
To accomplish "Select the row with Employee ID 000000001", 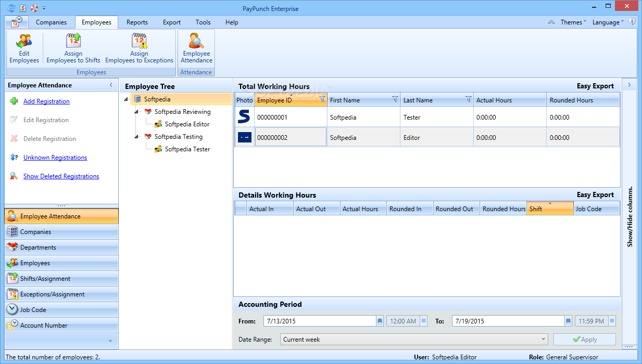I will point(427,117).
